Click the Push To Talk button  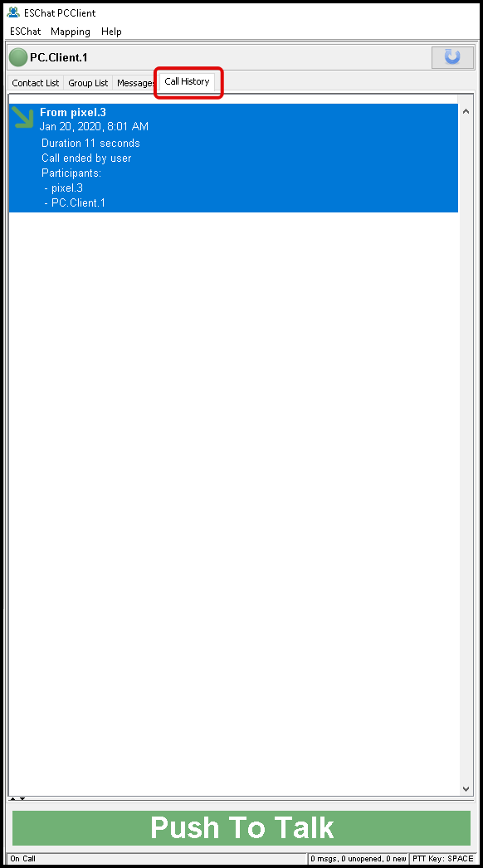pyautogui.click(x=242, y=828)
